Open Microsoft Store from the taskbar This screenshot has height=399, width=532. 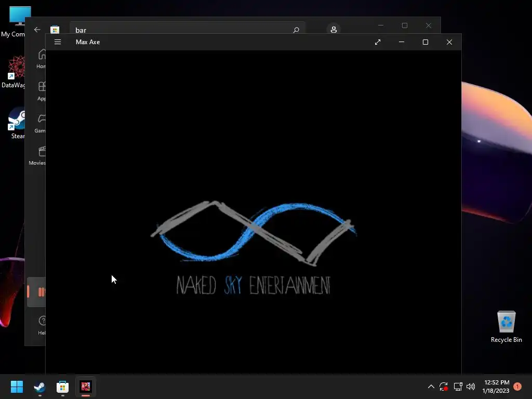62,387
